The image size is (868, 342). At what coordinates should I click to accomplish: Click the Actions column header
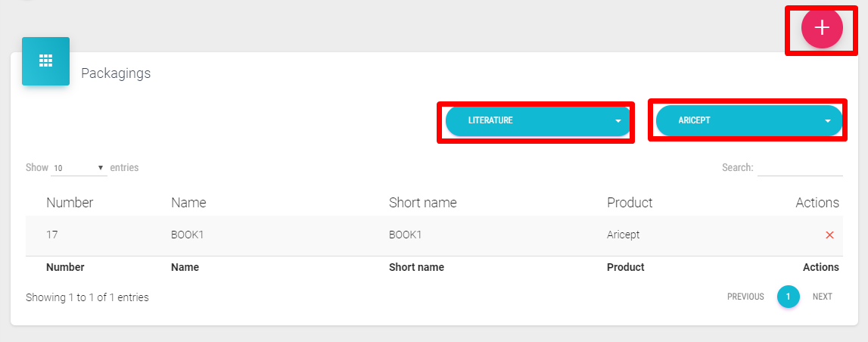[817, 203]
